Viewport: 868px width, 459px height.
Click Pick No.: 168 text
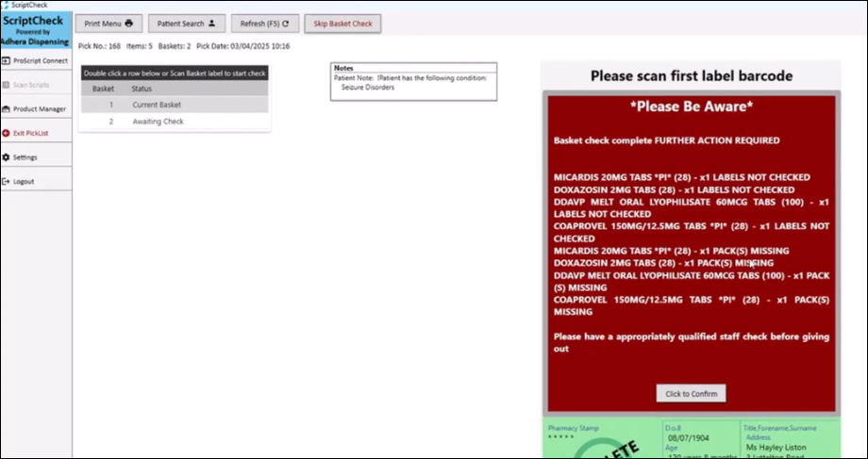[99, 46]
